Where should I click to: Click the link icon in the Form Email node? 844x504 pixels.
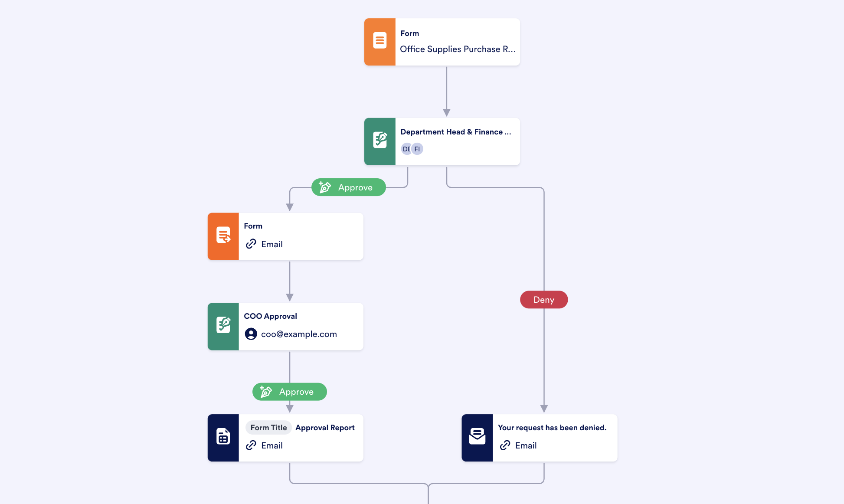(251, 244)
